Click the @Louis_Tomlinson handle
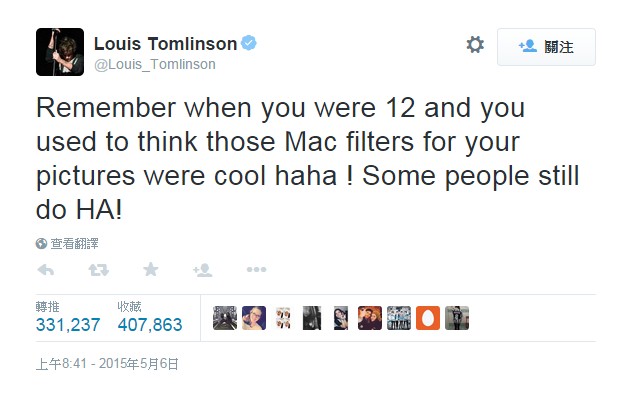Screen dimensions: 628x399 pos(155,64)
